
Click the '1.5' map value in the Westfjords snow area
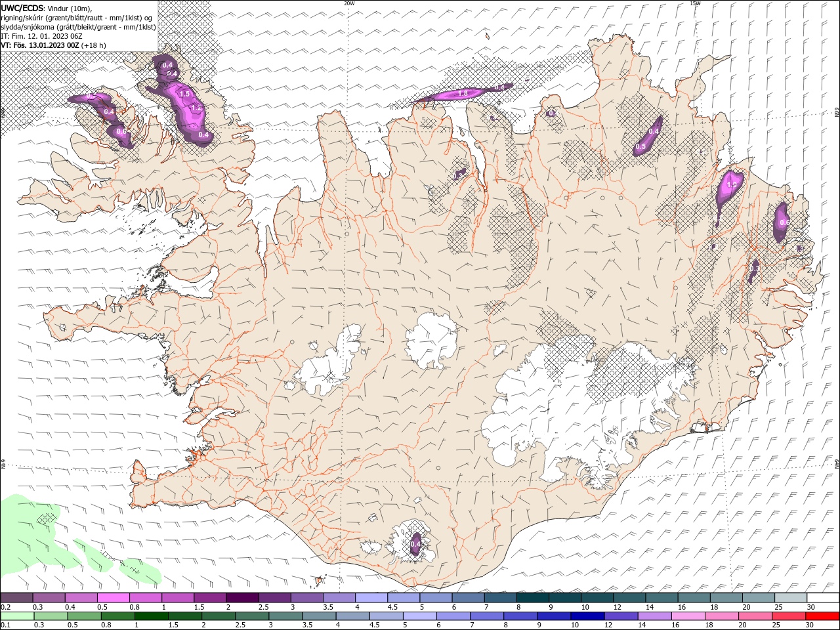184,94
